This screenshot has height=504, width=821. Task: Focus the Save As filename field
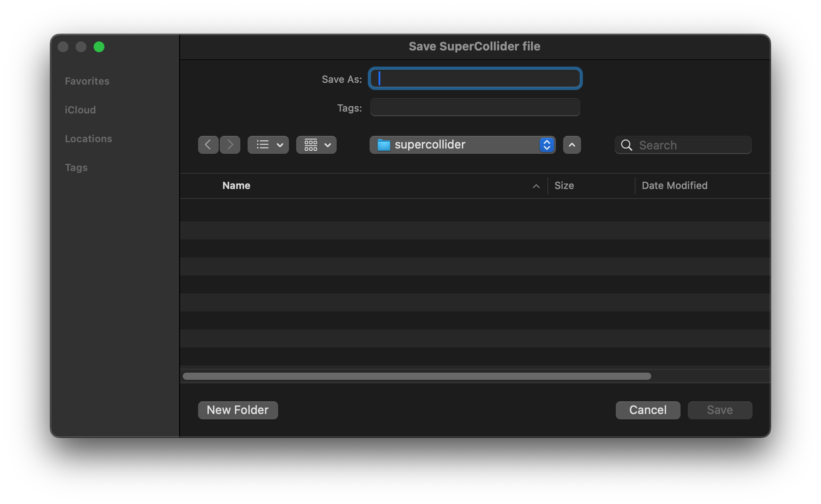pyautogui.click(x=475, y=78)
